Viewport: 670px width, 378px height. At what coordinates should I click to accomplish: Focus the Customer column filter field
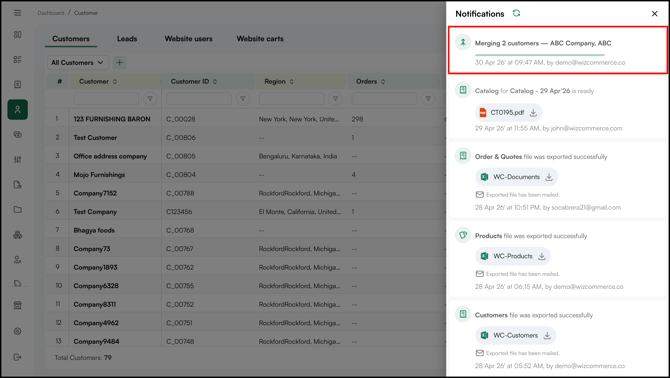click(106, 99)
